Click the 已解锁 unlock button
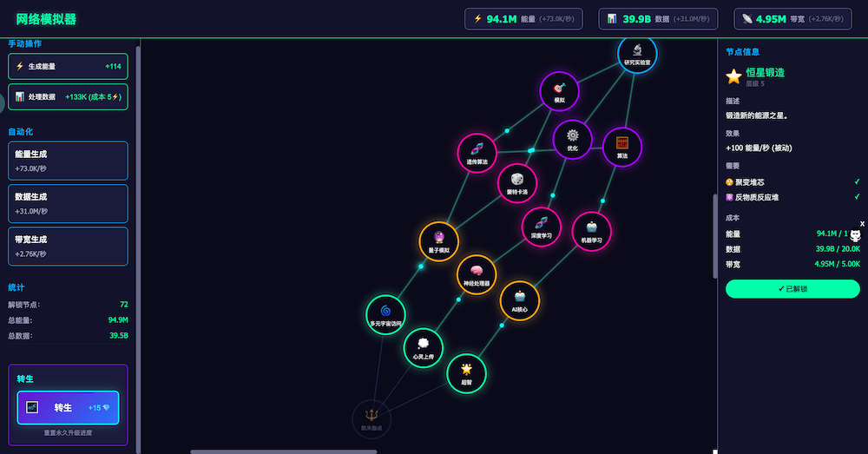Viewport: 868px width, 454px height. [792, 289]
